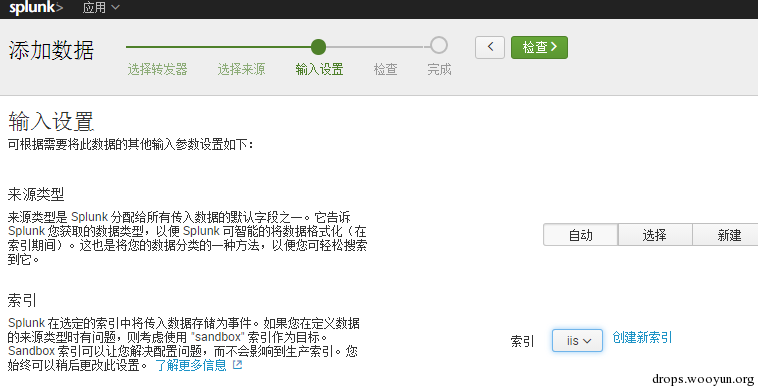This screenshot has height=391, width=758.
Task: Click the green 检查 next button
Action: pyautogui.click(x=539, y=47)
